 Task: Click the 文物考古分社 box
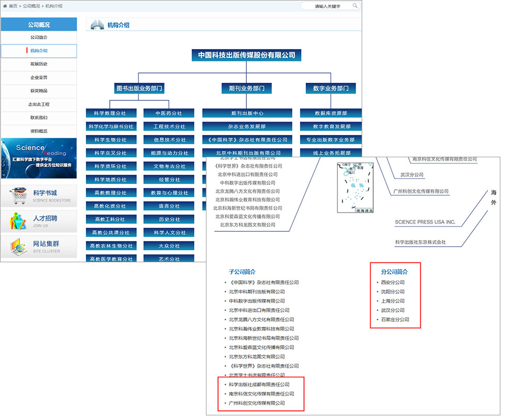click(169, 167)
